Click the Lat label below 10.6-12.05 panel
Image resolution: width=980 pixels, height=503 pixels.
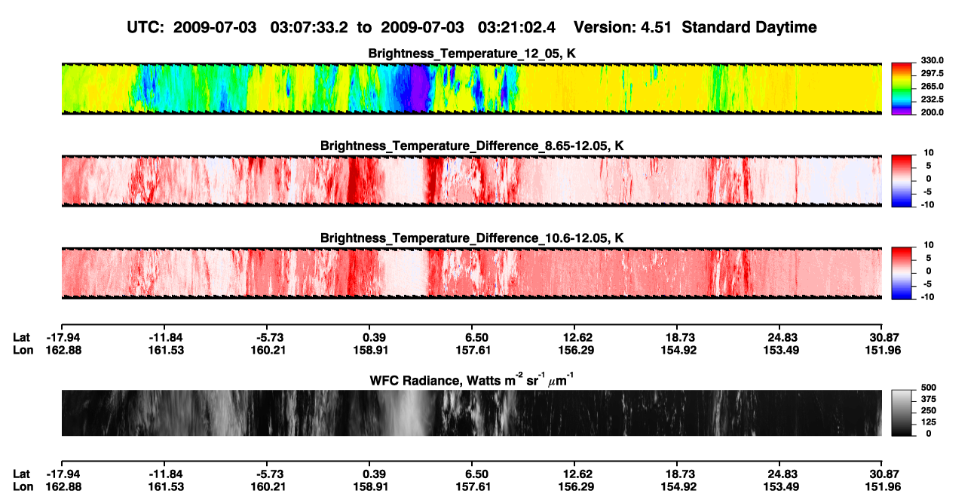click(x=22, y=337)
